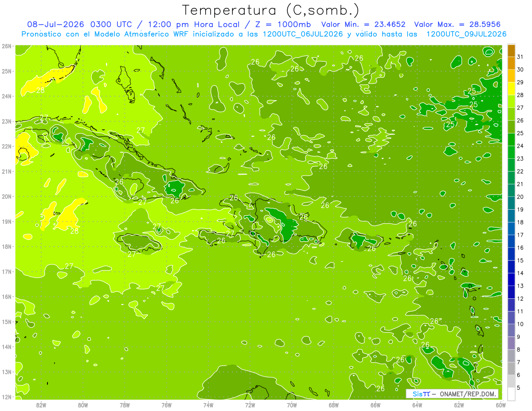Click the color scale label 18
532x411 pixels.
tap(520, 222)
